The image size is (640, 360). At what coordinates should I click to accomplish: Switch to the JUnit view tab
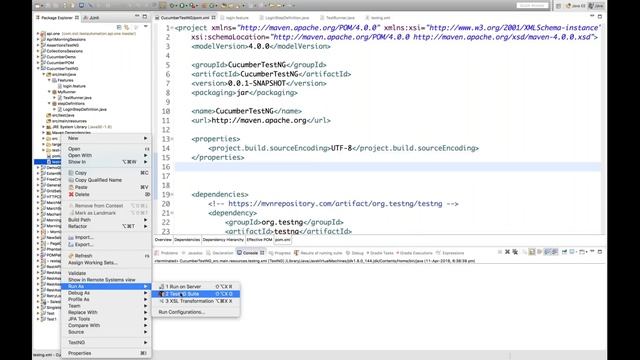tap(91, 18)
